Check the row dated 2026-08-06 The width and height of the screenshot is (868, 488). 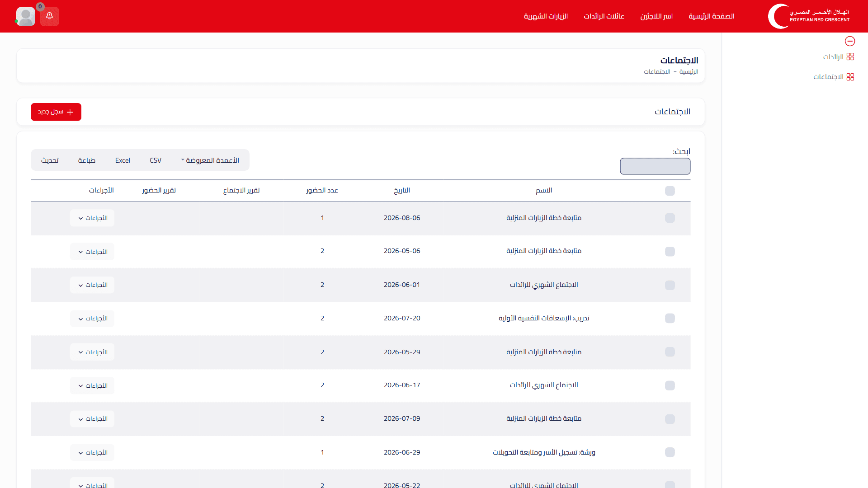(x=670, y=218)
